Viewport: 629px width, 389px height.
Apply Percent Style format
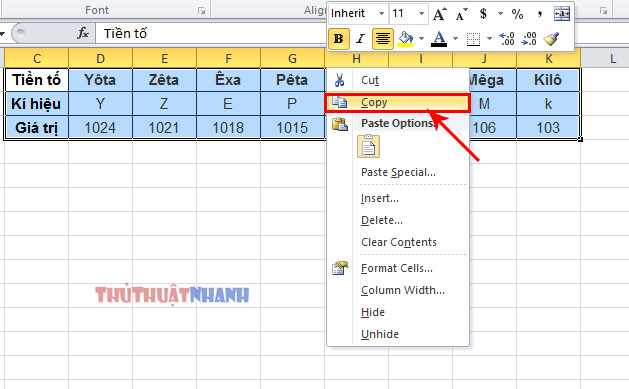click(x=517, y=14)
